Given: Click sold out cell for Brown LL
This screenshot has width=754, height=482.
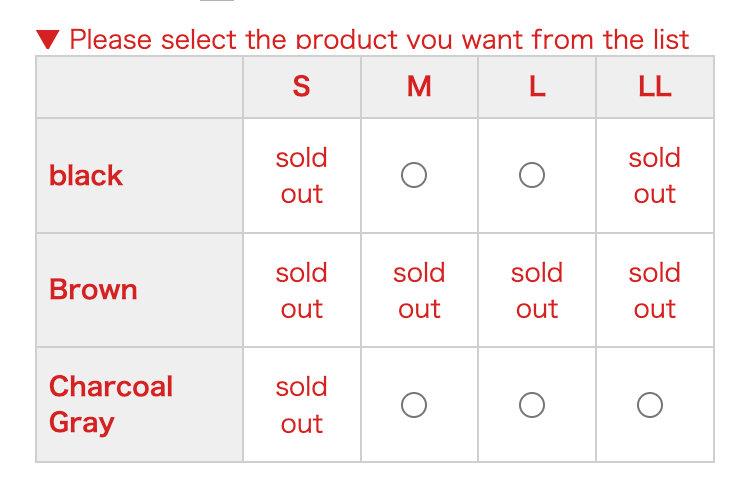Looking at the screenshot, I should point(655,290).
